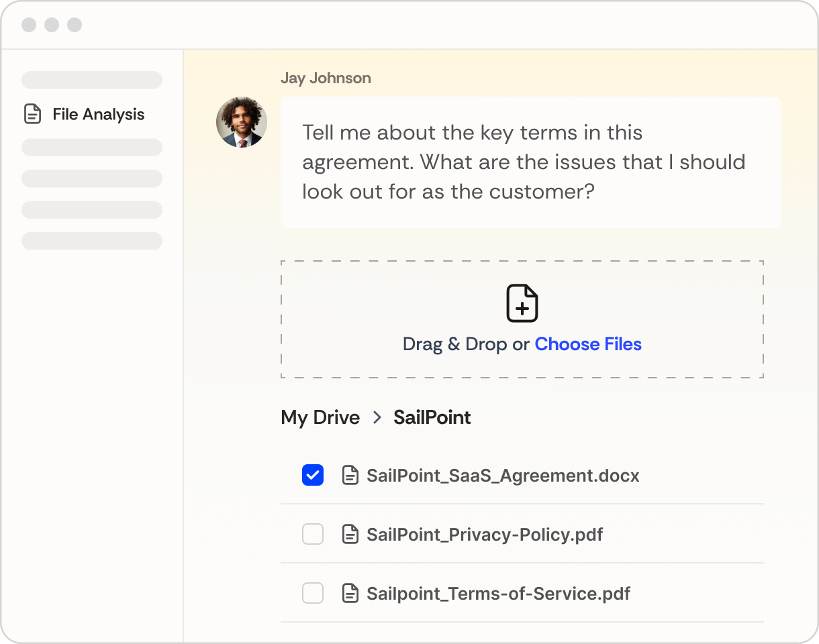Select the Sailpoint_Terms-of-Service.pdf file name

499,594
